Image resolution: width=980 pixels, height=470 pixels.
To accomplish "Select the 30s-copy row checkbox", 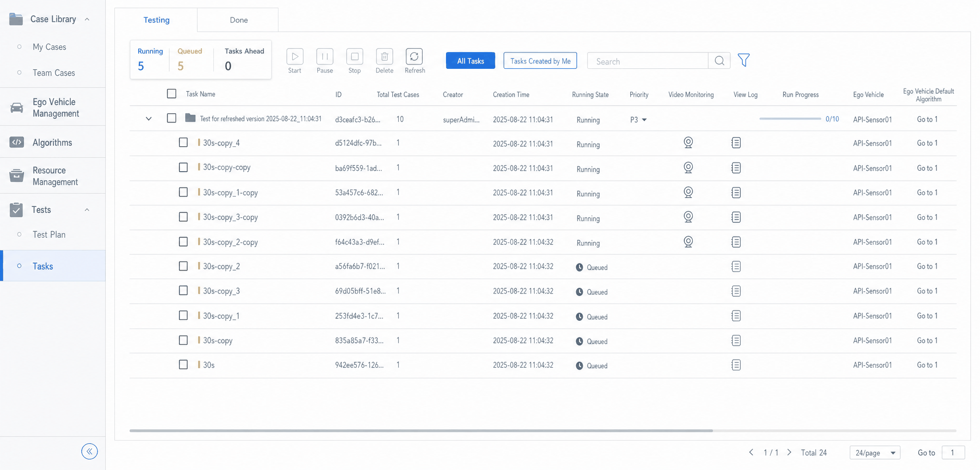I will click(x=183, y=340).
